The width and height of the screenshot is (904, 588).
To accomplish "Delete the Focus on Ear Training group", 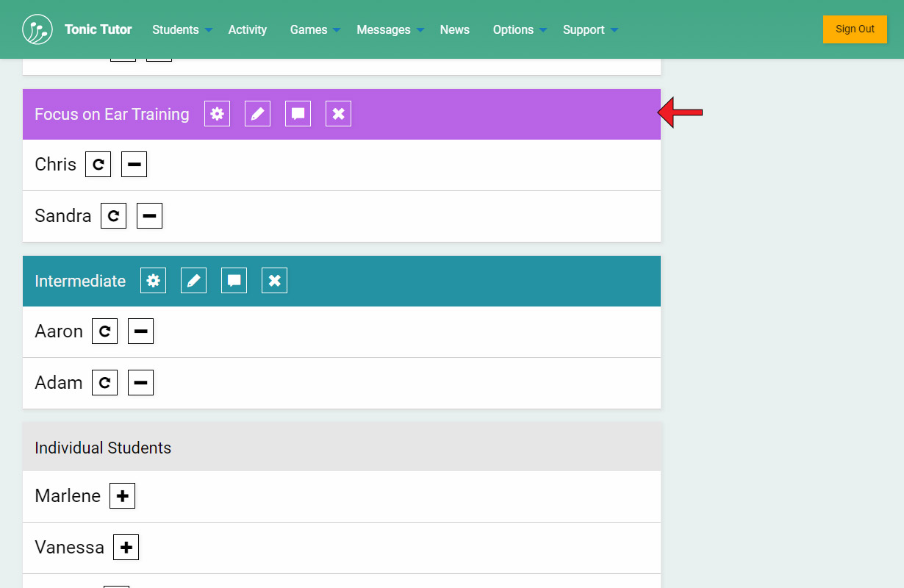I will 338,114.
